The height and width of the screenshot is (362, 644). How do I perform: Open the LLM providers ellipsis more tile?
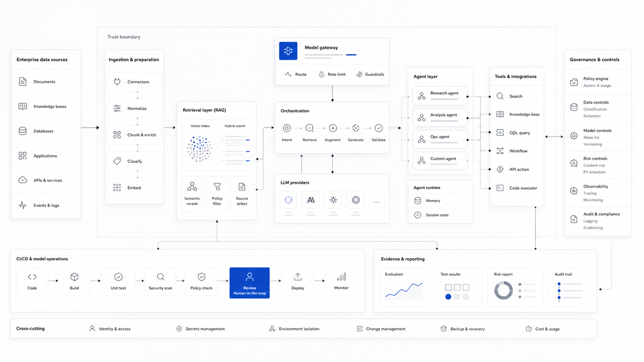[377, 200]
